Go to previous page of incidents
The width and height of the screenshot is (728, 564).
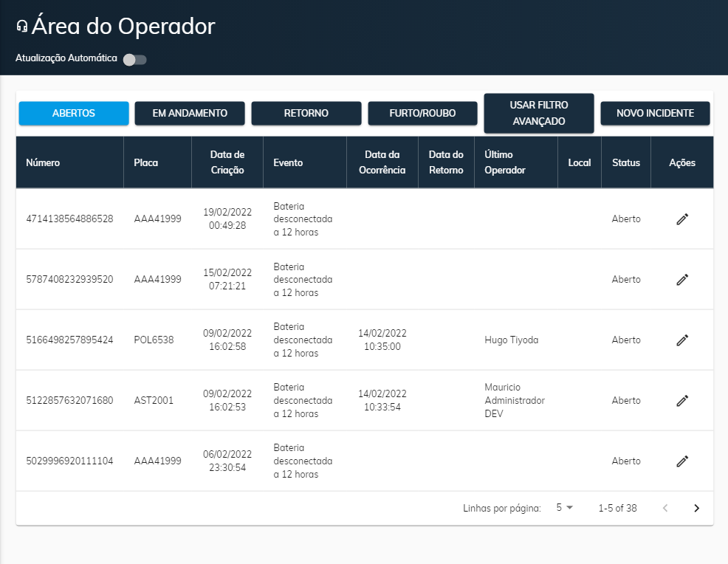(665, 508)
